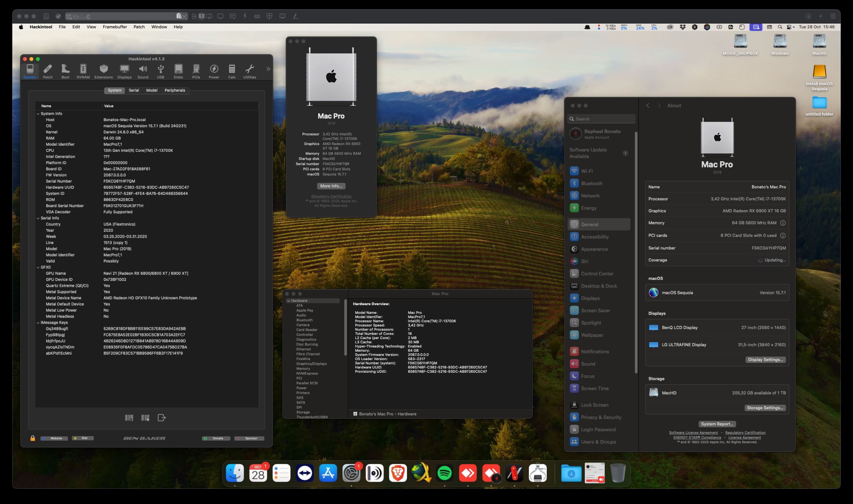The width and height of the screenshot is (853, 504).
Task: Open the Framebuffer menu
Action: (115, 27)
